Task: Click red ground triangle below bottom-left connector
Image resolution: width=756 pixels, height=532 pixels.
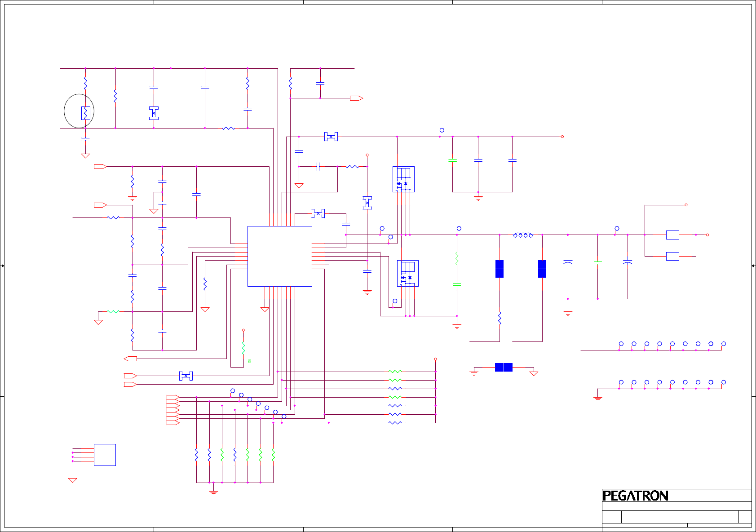Action: tap(73, 480)
